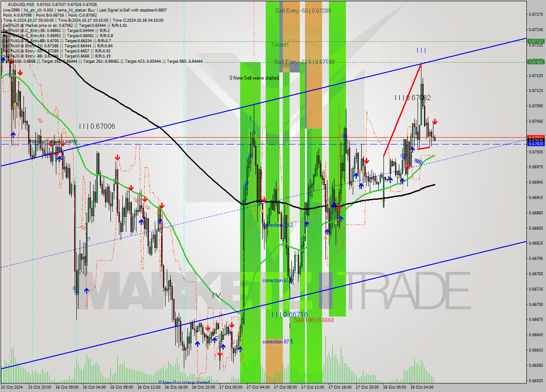The height and width of the screenshot is (392, 546).
Task: Select the 0.66795 price axis value
Action: pyautogui.click(x=536, y=258)
